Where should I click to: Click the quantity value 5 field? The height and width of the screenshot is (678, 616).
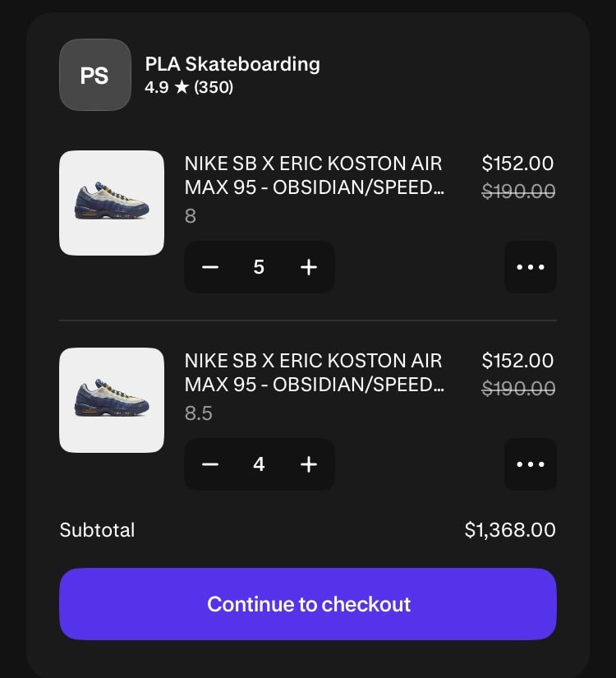pyautogui.click(x=259, y=267)
